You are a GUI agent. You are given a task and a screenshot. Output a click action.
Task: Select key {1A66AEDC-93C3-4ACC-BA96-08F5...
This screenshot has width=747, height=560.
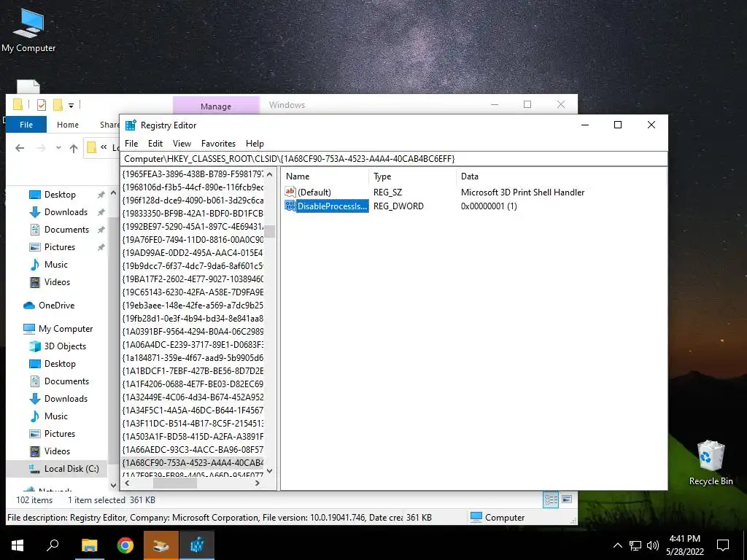pyautogui.click(x=193, y=449)
